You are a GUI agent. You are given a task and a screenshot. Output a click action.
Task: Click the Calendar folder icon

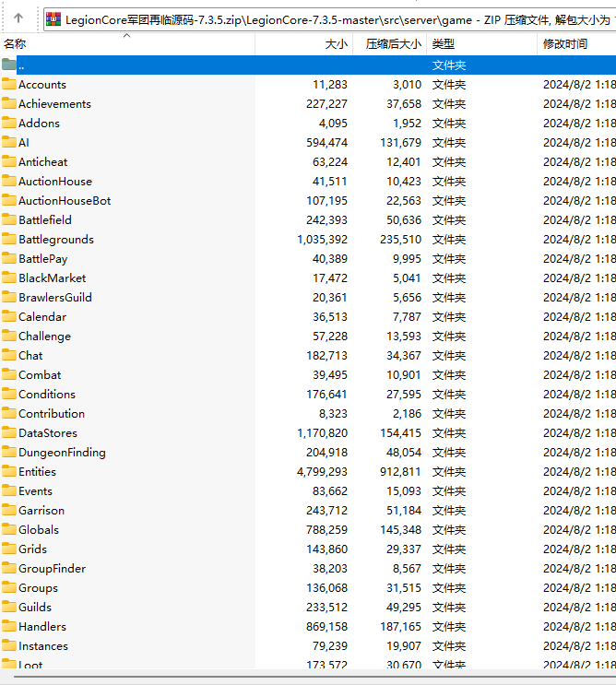tap(8, 316)
